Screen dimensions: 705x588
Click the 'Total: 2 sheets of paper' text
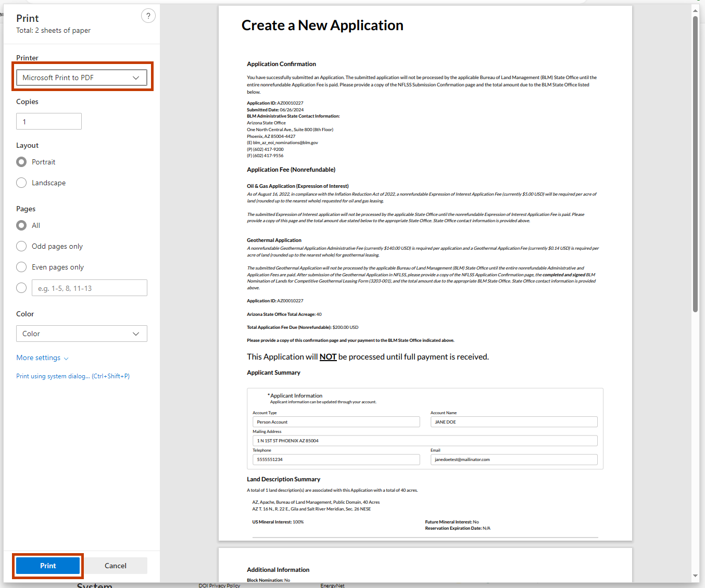tap(53, 31)
